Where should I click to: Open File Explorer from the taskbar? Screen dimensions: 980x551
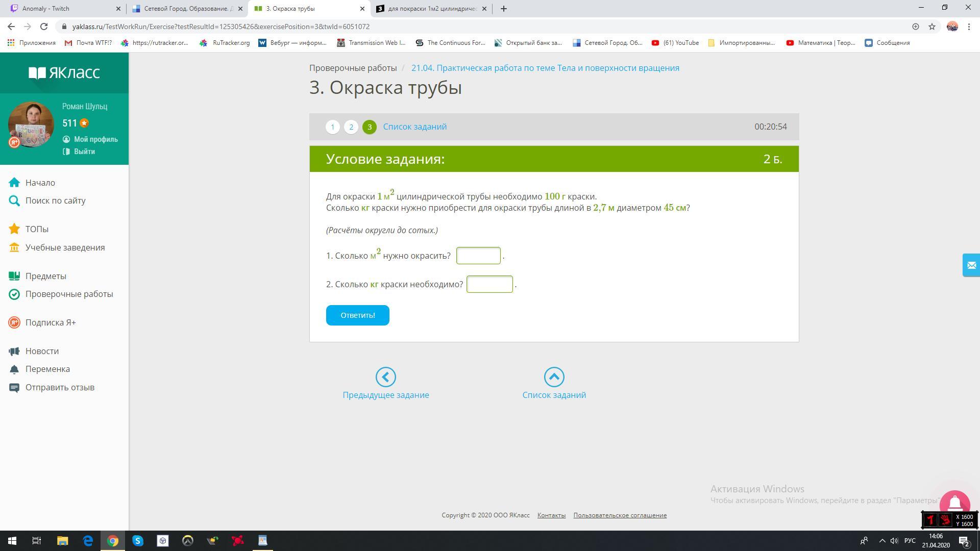tap(62, 541)
